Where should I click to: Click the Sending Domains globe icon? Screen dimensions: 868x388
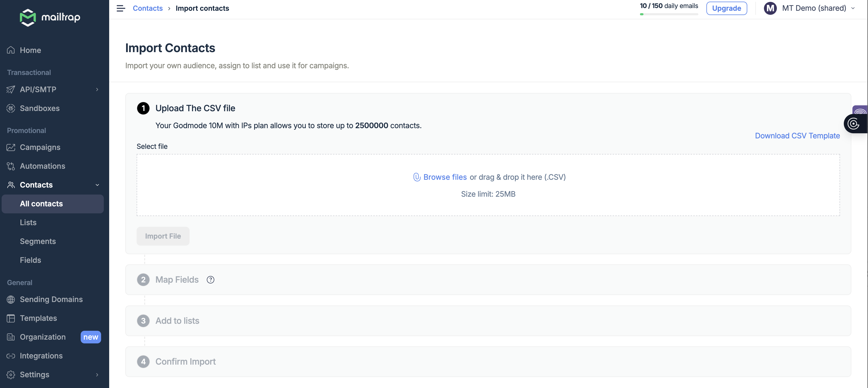pyautogui.click(x=10, y=299)
